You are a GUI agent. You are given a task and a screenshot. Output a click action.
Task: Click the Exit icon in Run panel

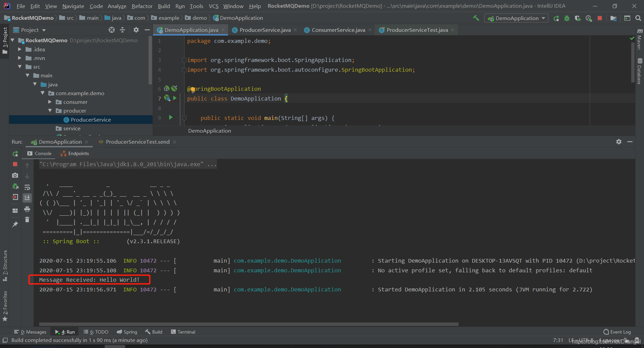15,197
